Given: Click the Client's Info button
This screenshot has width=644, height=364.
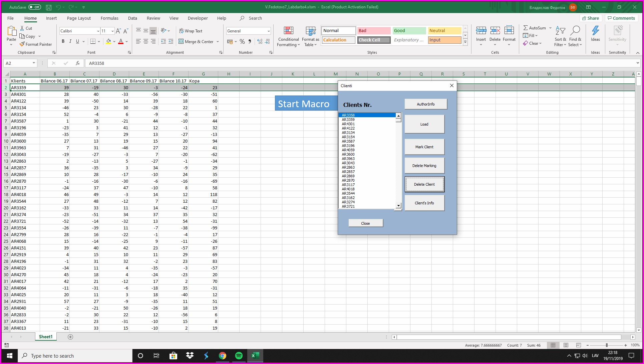Looking at the screenshot, I should pos(424,203).
